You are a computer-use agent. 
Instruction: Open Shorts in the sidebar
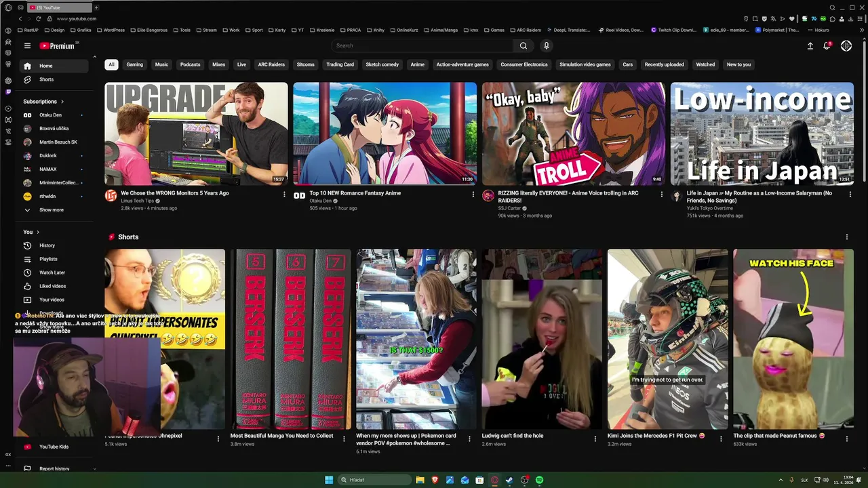coord(54,79)
